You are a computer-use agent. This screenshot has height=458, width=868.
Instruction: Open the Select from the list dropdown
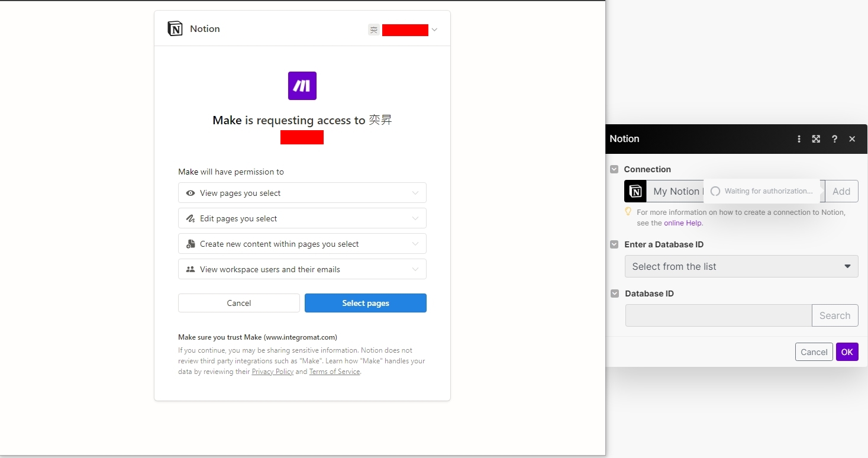tap(741, 266)
